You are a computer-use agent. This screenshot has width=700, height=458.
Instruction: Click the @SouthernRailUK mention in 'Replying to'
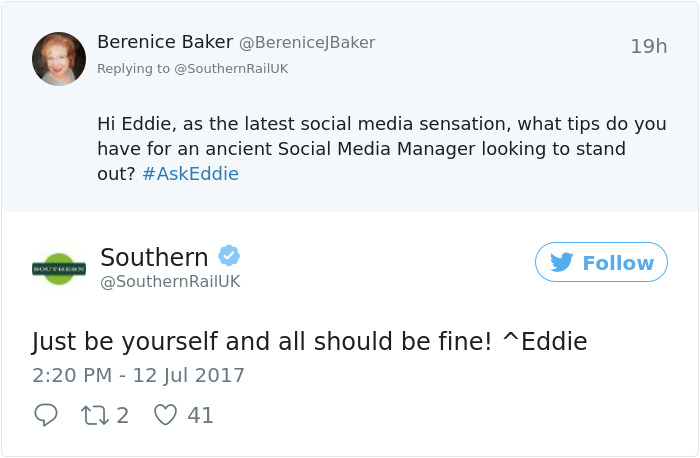(x=231, y=68)
